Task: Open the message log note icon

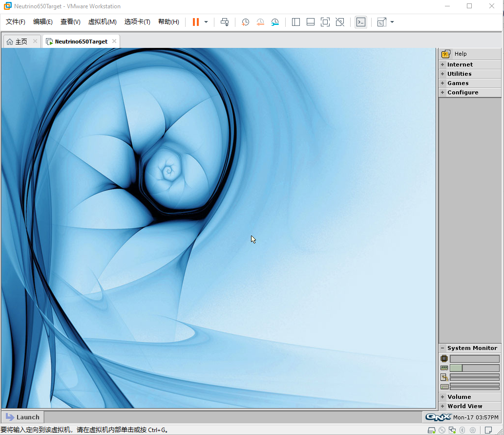Action: [488, 430]
